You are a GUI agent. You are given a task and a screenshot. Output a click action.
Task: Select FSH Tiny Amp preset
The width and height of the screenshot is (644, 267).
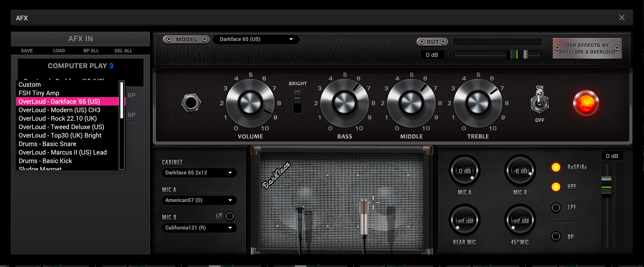tap(67, 93)
